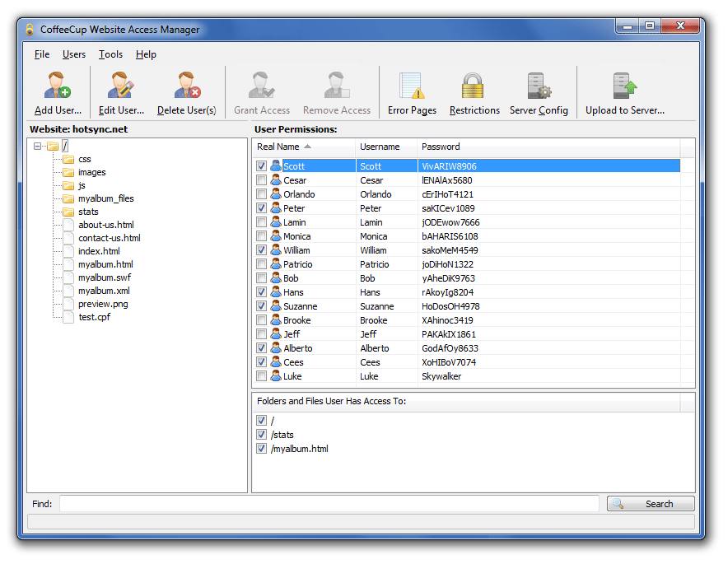Viewport: 728px width, 564px height.
Task: Click the Search button
Action: click(x=651, y=504)
